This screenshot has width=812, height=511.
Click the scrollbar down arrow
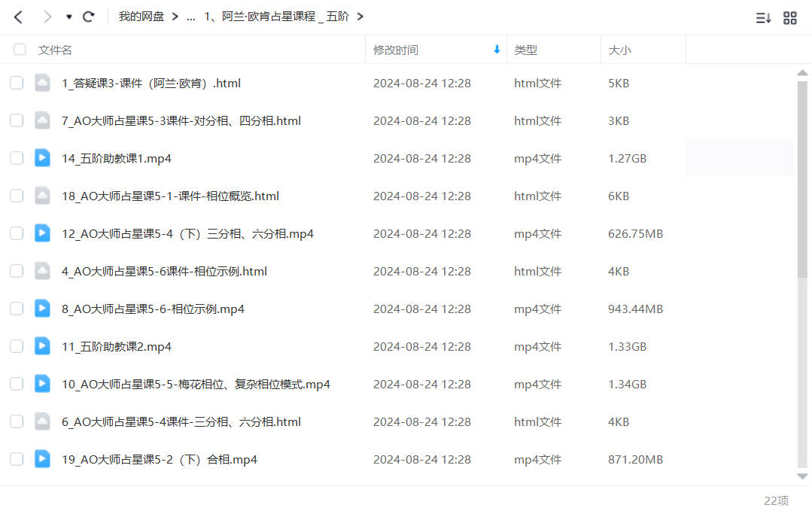(802, 476)
